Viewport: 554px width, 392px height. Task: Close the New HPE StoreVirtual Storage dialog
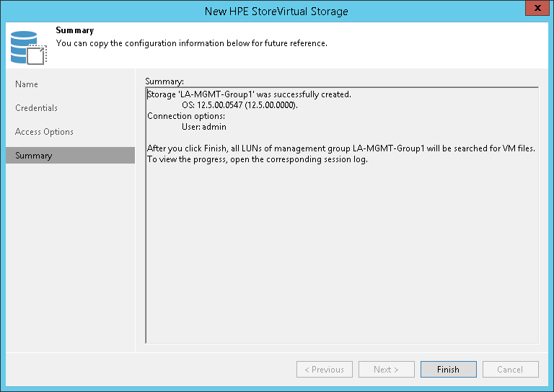coord(537,8)
